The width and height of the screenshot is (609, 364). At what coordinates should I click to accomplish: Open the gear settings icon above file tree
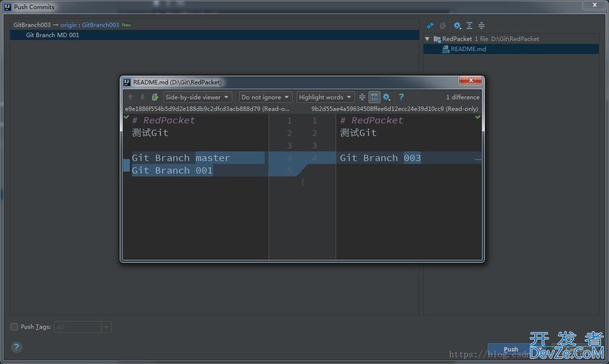457,25
